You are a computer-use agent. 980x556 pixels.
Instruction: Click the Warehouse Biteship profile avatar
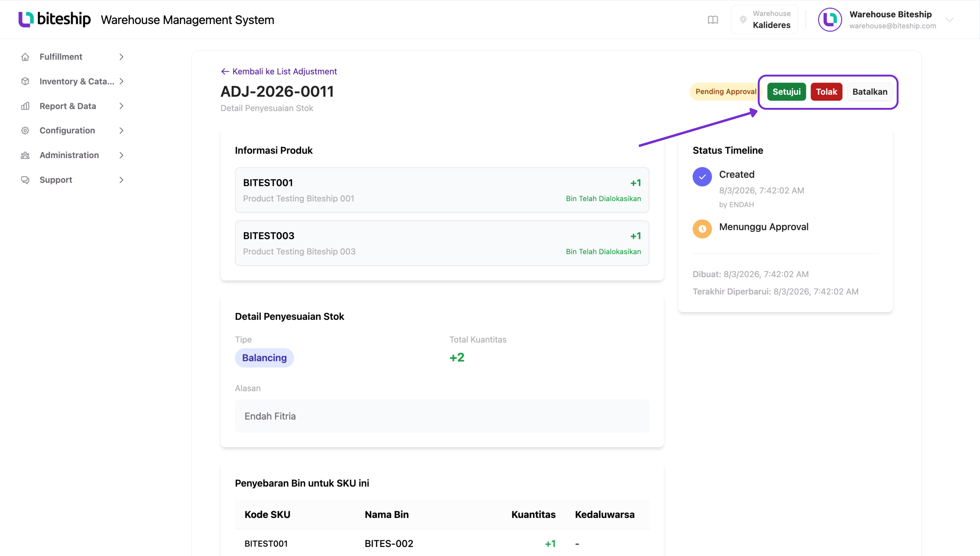point(830,19)
